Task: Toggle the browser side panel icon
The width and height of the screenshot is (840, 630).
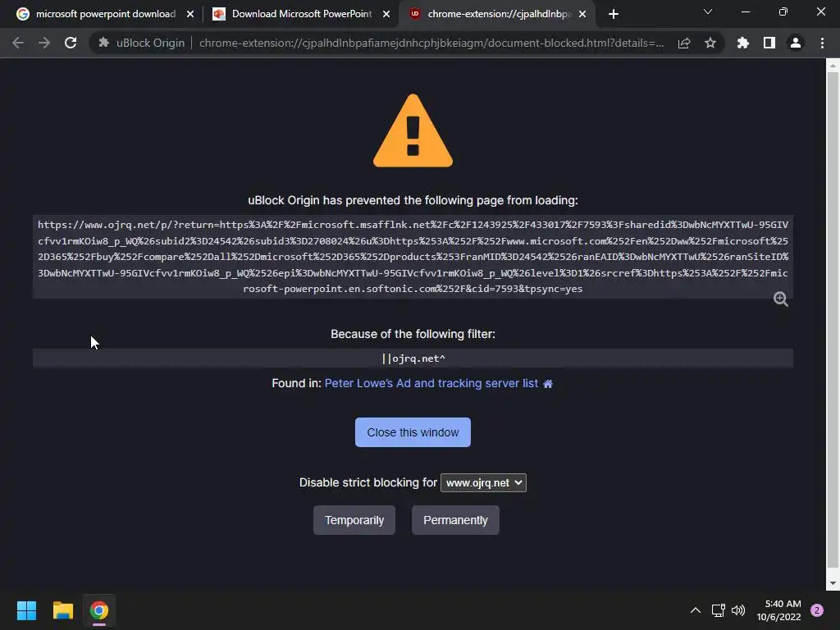Action: click(769, 43)
